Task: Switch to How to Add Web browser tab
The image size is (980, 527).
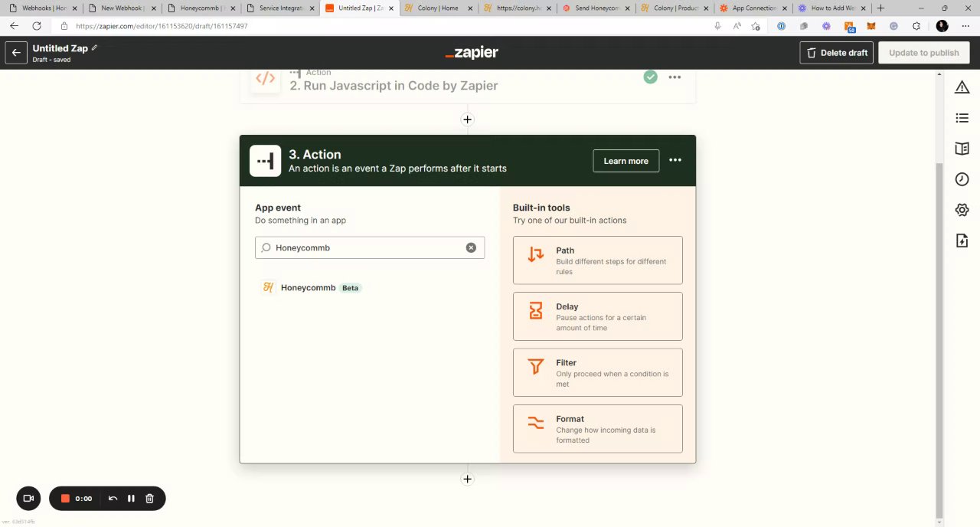Action: click(x=831, y=8)
